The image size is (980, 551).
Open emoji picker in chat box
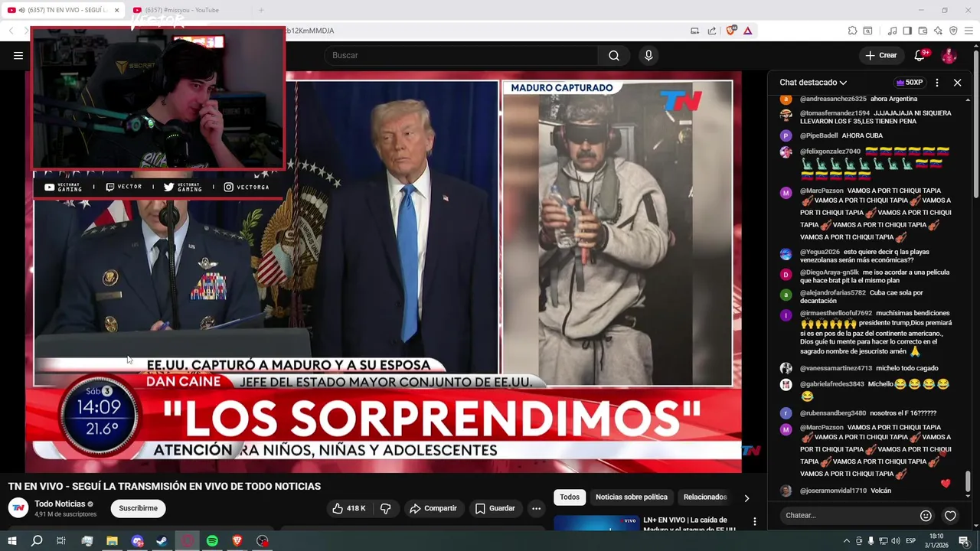926,516
